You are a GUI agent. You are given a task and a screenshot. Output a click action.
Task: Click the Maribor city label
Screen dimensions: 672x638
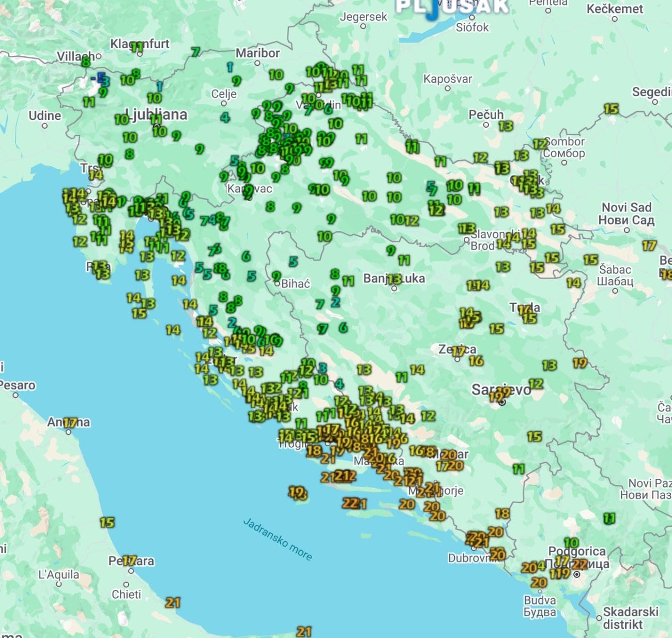[257, 53]
